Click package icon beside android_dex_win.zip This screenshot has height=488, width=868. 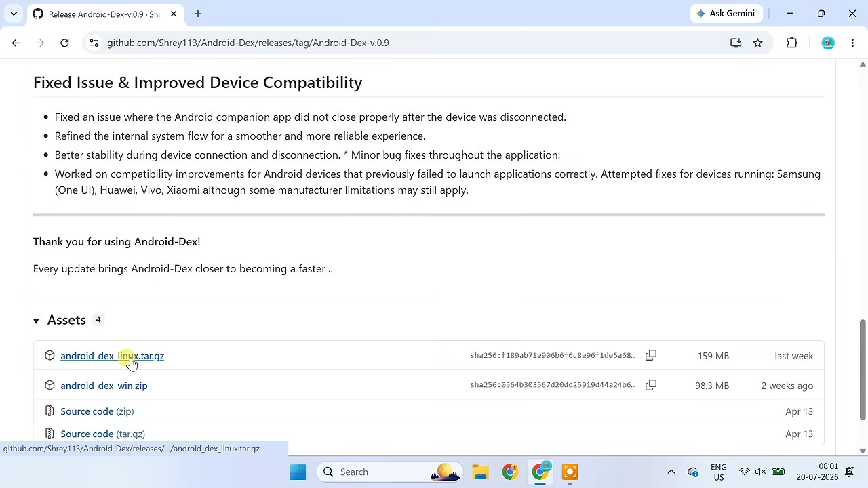click(x=50, y=385)
